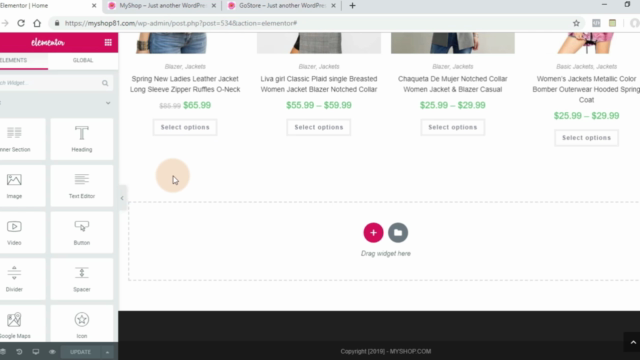Open Liva girl Classic Plaid product link
This screenshot has height=360, width=640.
pos(319,84)
